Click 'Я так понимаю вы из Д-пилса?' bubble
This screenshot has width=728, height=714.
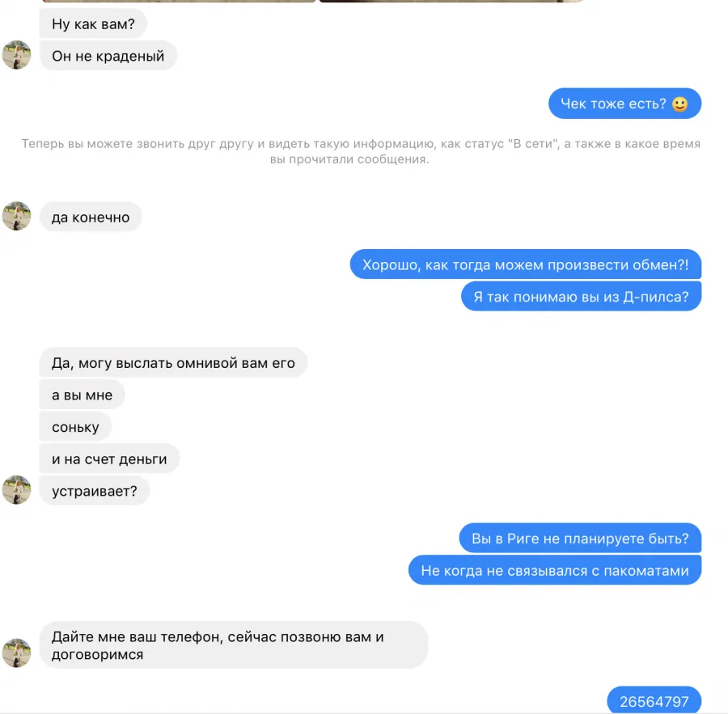click(x=581, y=296)
